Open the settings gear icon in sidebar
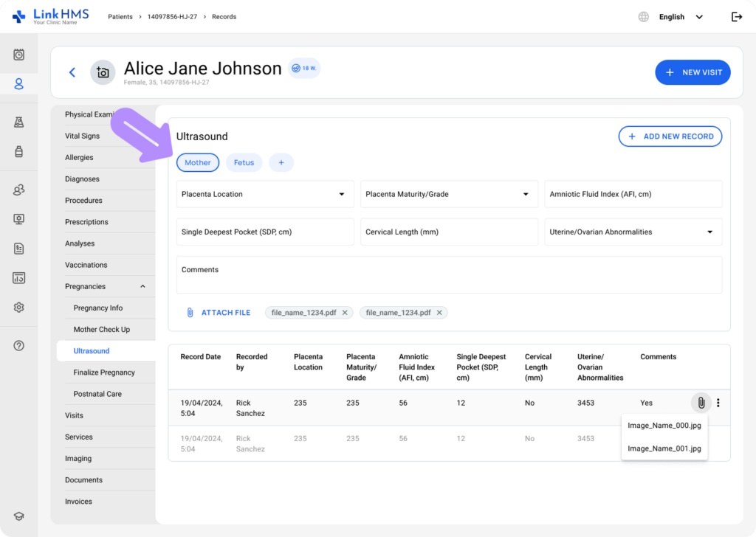756x537 pixels. tap(18, 308)
